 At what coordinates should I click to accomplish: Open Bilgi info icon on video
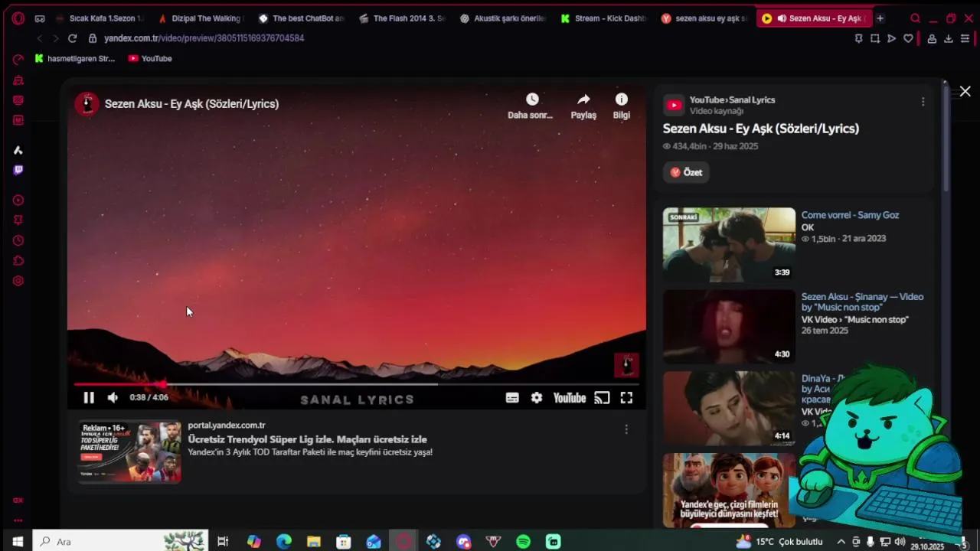coord(622,99)
